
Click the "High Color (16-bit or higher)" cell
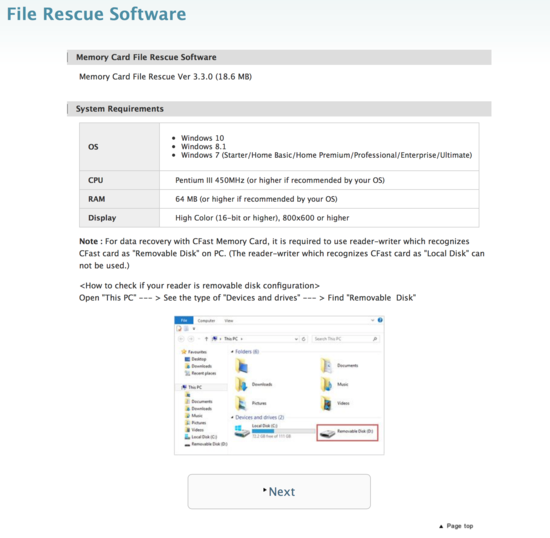(x=319, y=218)
